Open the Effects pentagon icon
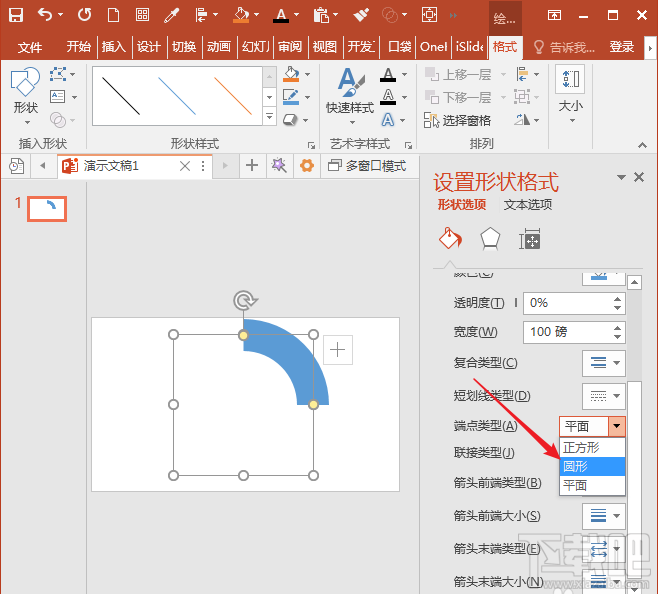The image size is (658, 594). tap(489, 238)
